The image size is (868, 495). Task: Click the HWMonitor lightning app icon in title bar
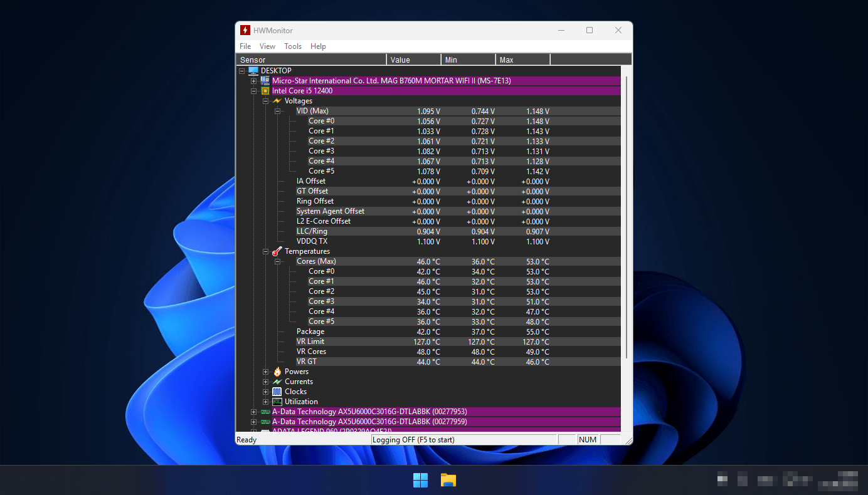245,30
